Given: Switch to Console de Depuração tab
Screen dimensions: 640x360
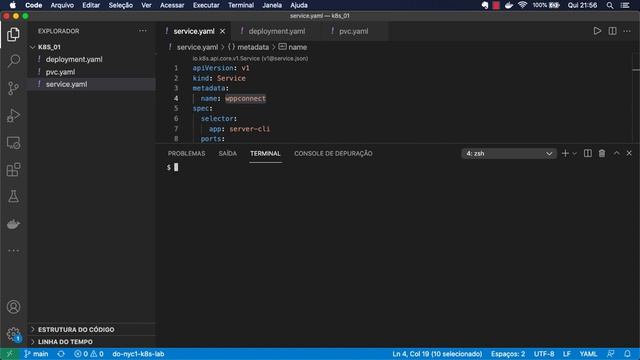Looking at the screenshot, I should coord(333,153).
